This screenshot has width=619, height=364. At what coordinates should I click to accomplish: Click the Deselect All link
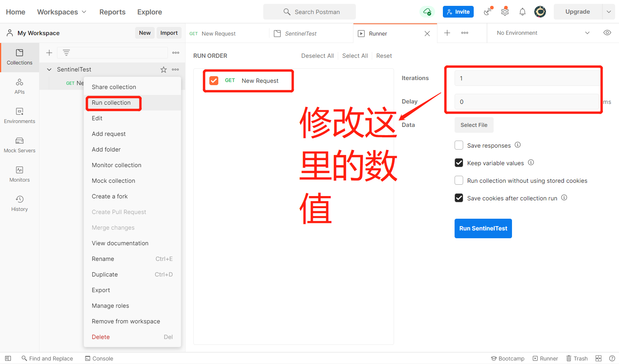tap(318, 56)
